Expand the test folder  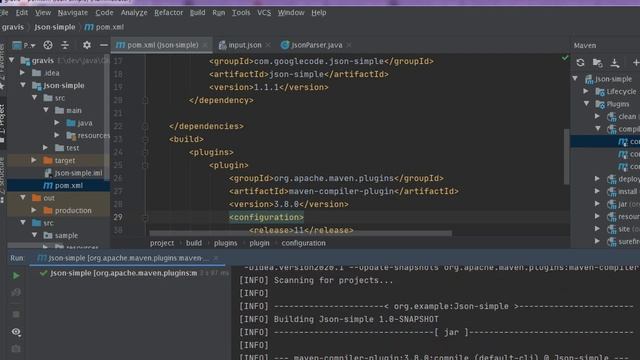(45, 148)
